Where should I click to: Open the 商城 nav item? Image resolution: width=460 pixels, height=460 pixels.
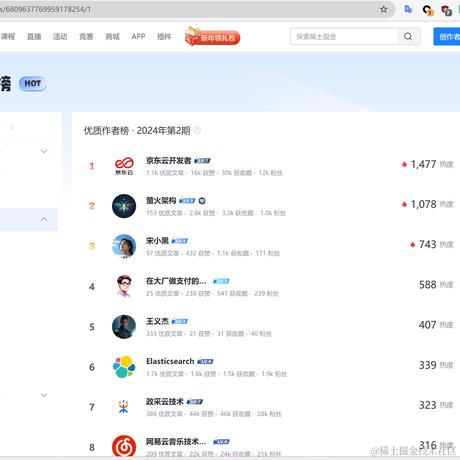[x=112, y=36]
